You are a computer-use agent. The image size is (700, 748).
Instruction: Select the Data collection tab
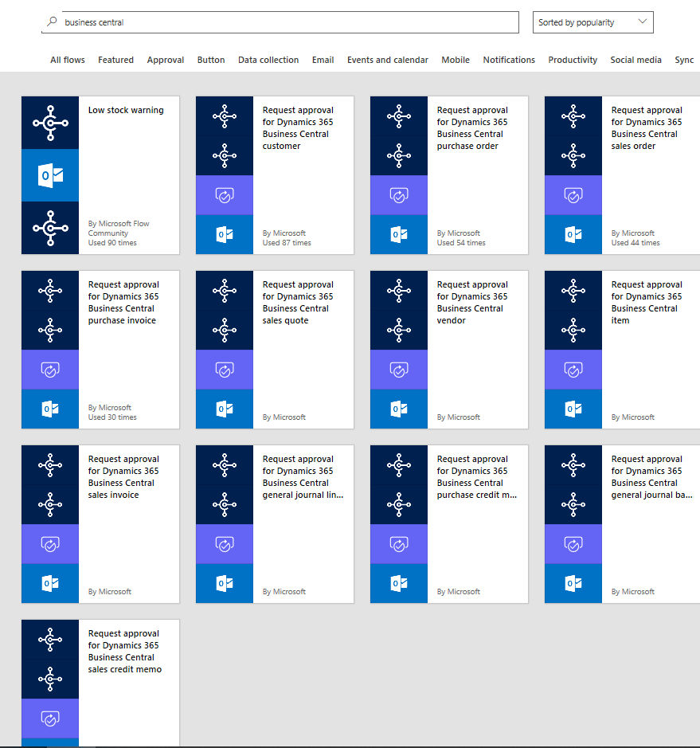point(268,60)
